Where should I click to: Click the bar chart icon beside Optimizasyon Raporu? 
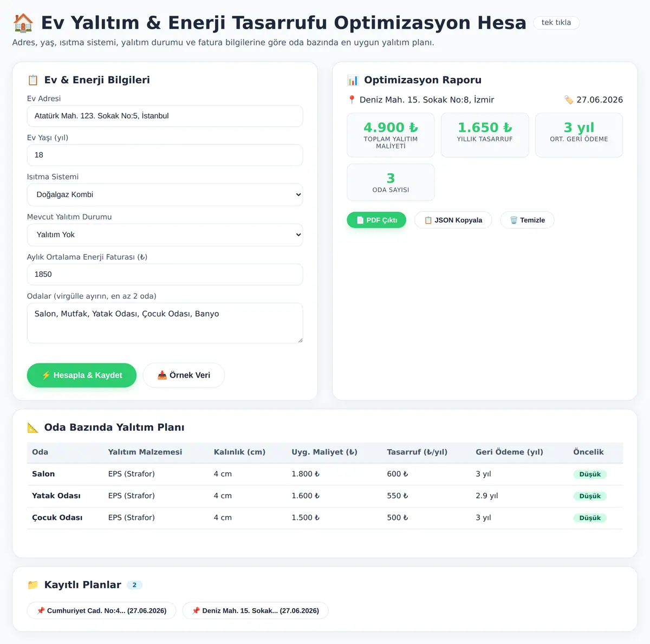pyautogui.click(x=353, y=80)
